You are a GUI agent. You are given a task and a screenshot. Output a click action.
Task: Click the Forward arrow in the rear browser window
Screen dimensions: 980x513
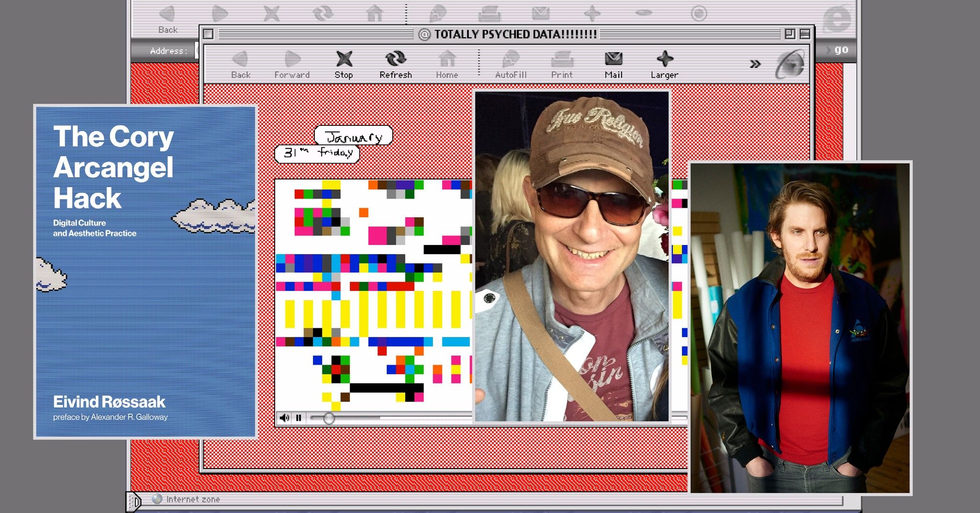coord(220,14)
